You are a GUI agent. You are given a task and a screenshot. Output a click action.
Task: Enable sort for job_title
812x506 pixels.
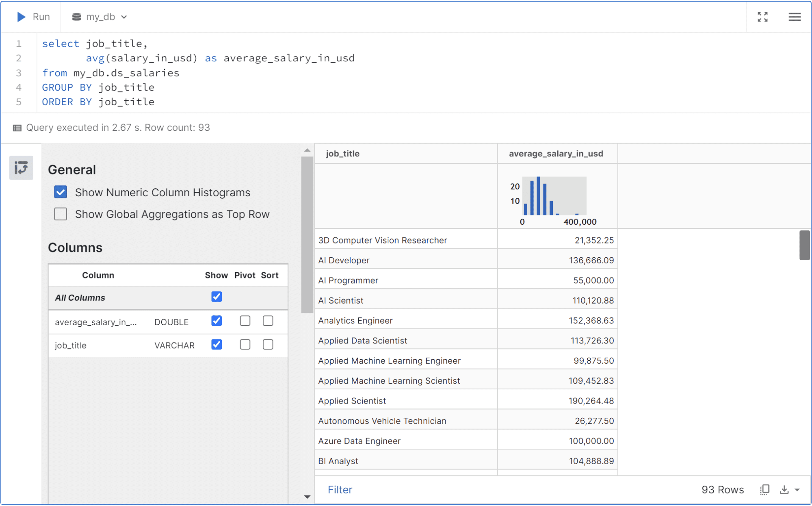(268, 345)
